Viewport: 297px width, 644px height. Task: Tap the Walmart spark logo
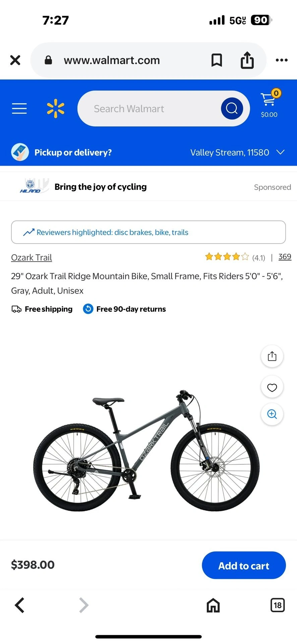click(x=55, y=109)
